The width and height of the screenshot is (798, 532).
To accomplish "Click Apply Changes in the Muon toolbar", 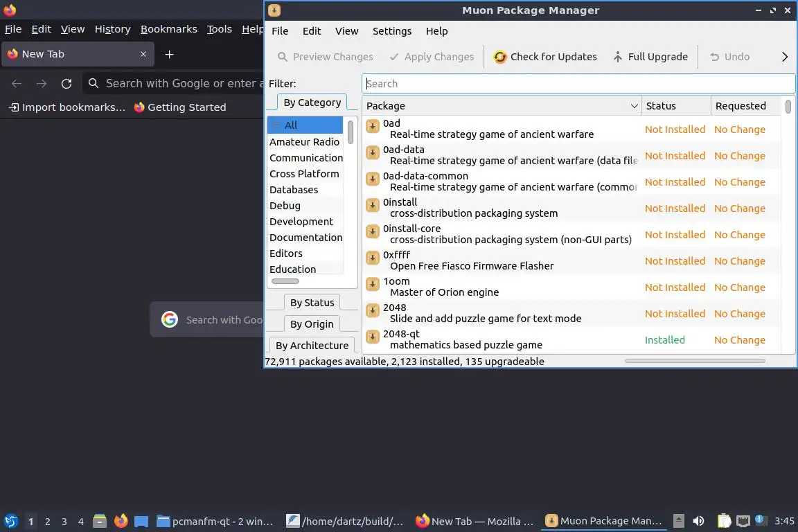I will [x=432, y=57].
